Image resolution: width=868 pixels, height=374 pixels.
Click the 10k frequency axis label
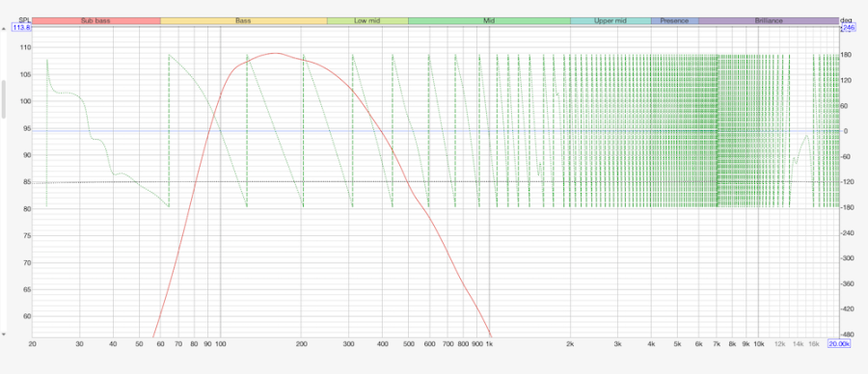click(759, 344)
